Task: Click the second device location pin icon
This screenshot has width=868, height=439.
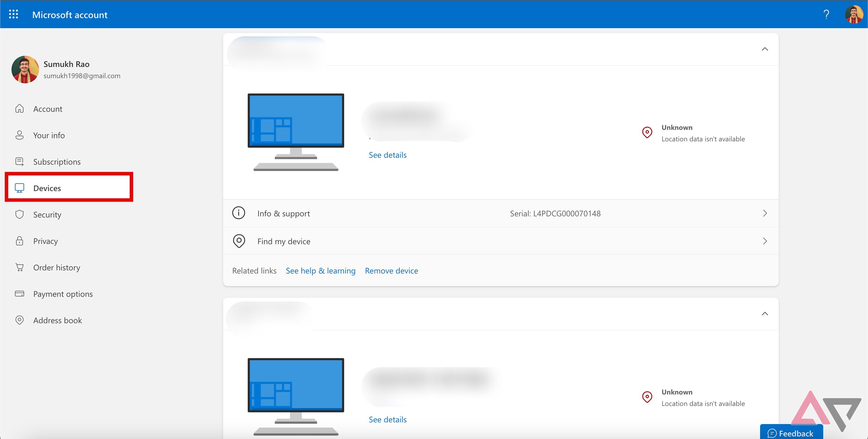Action: pyautogui.click(x=647, y=397)
